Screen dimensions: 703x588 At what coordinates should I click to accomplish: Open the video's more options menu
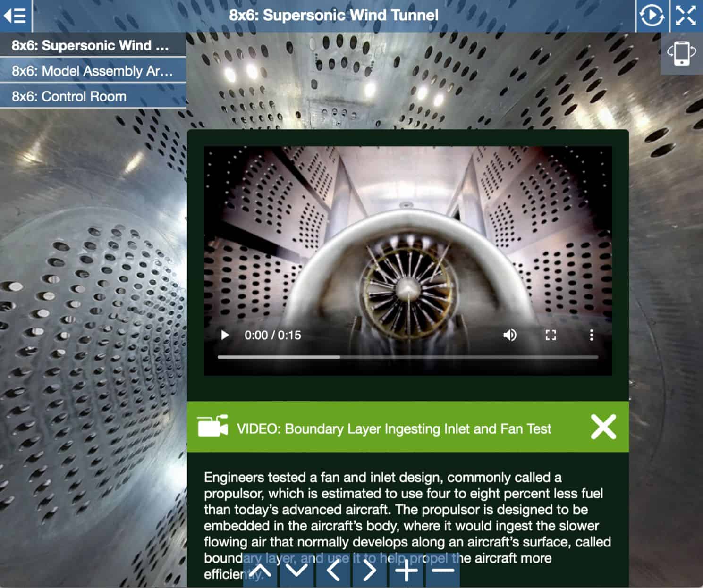pyautogui.click(x=591, y=335)
